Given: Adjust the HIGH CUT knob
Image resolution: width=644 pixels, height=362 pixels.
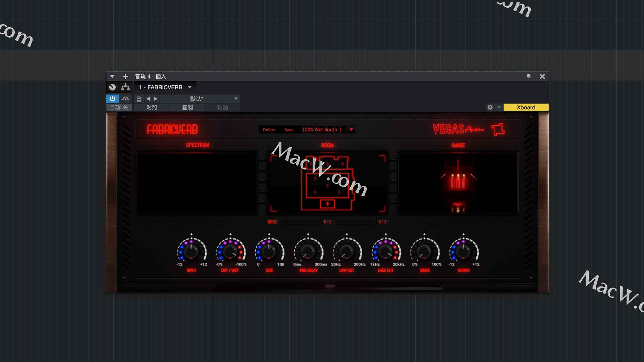Looking at the screenshot, I should [x=386, y=251].
